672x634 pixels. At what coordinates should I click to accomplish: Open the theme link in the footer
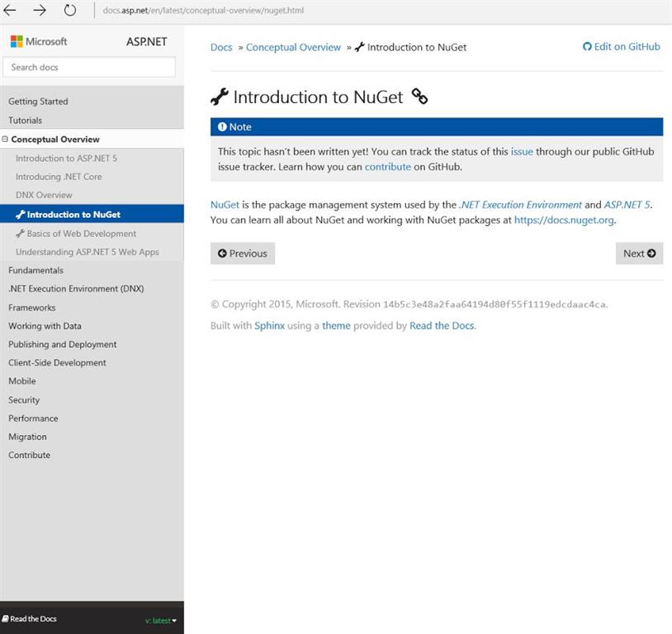(x=337, y=326)
